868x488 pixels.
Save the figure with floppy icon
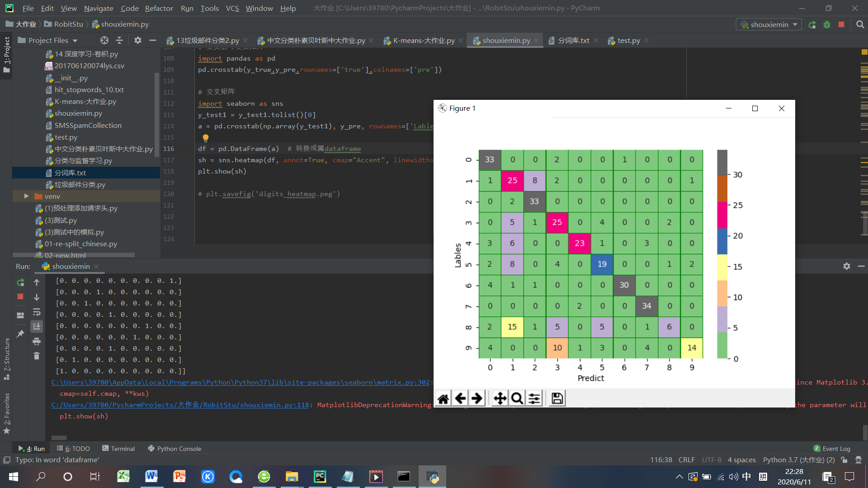click(557, 399)
